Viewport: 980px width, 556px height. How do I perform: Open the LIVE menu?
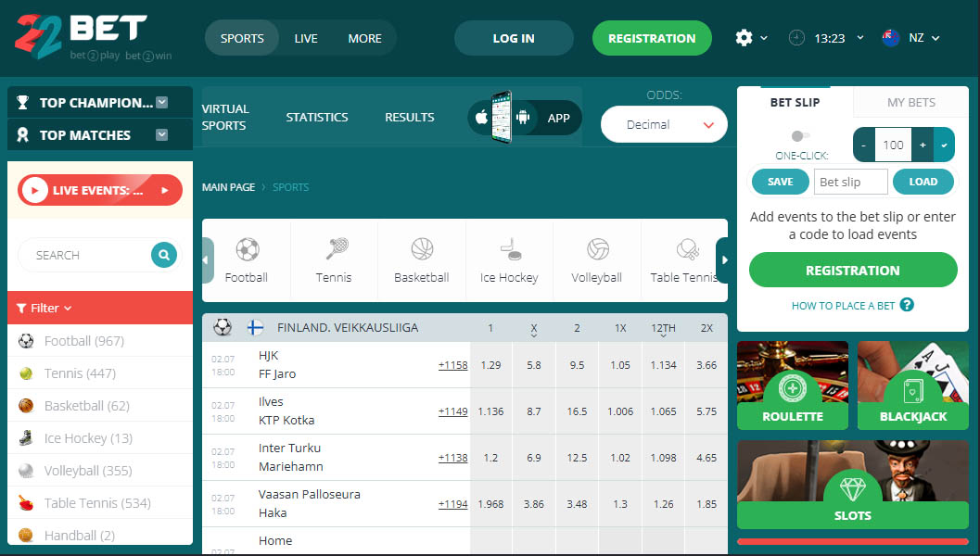(306, 38)
